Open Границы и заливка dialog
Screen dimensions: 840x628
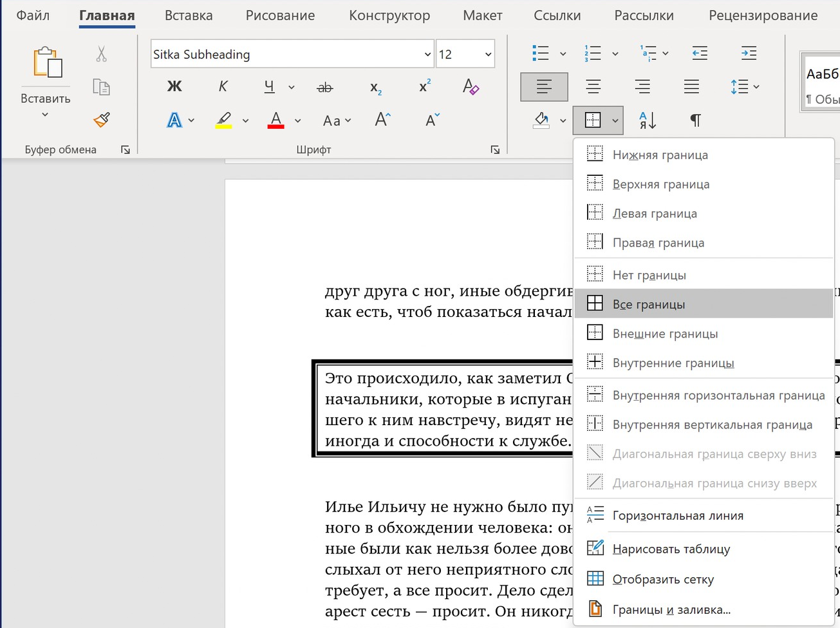tap(704, 609)
